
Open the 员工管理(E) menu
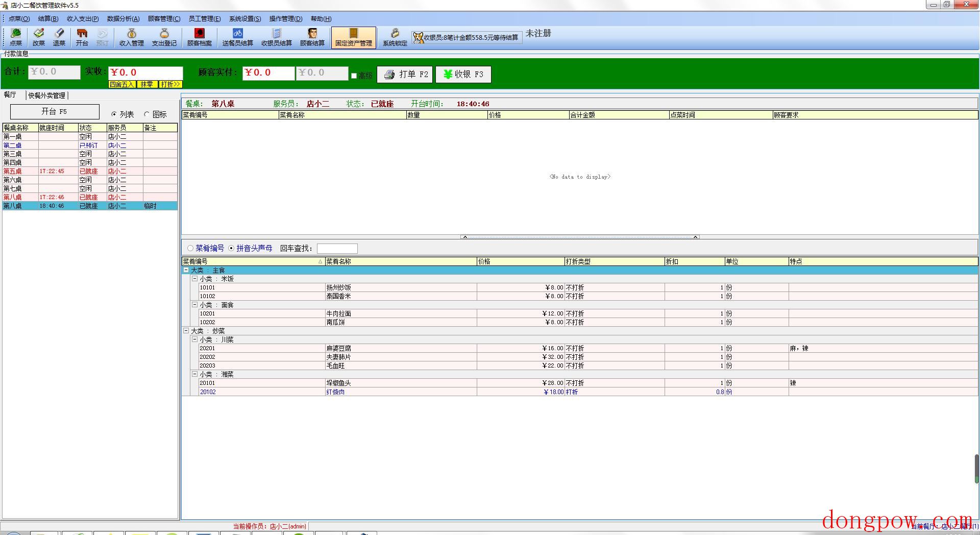[x=205, y=19]
